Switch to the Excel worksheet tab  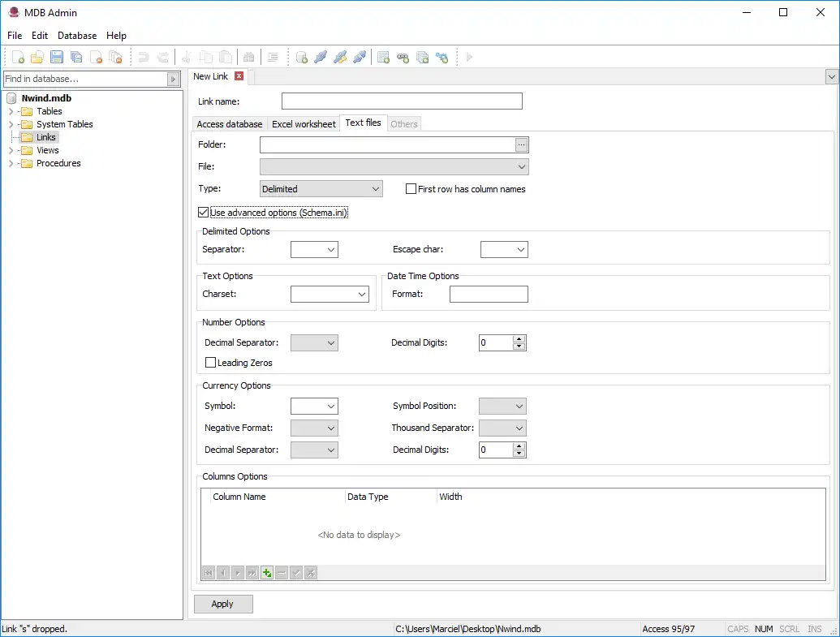click(x=303, y=124)
